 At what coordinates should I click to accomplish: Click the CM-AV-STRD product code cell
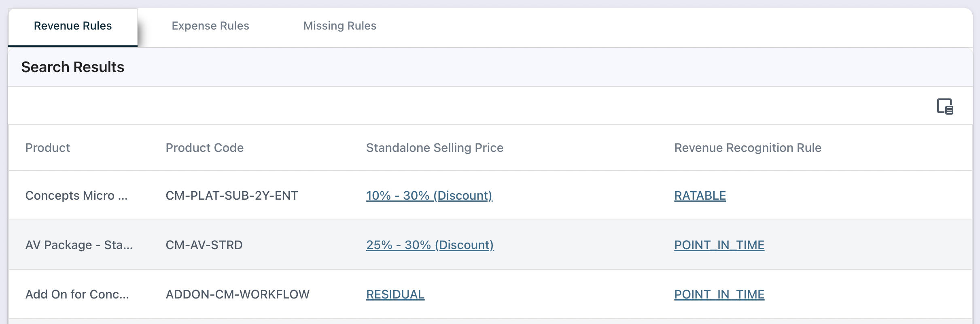[204, 245]
